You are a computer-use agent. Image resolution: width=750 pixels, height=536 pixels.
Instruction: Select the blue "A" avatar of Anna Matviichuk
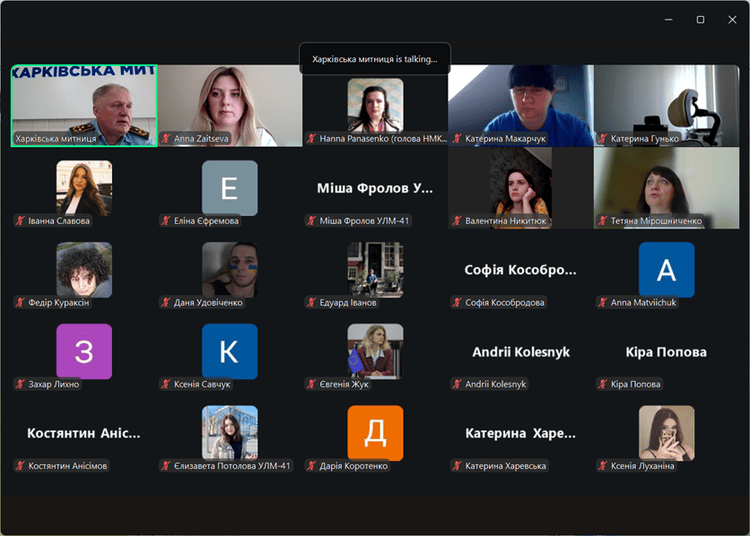[x=666, y=269]
